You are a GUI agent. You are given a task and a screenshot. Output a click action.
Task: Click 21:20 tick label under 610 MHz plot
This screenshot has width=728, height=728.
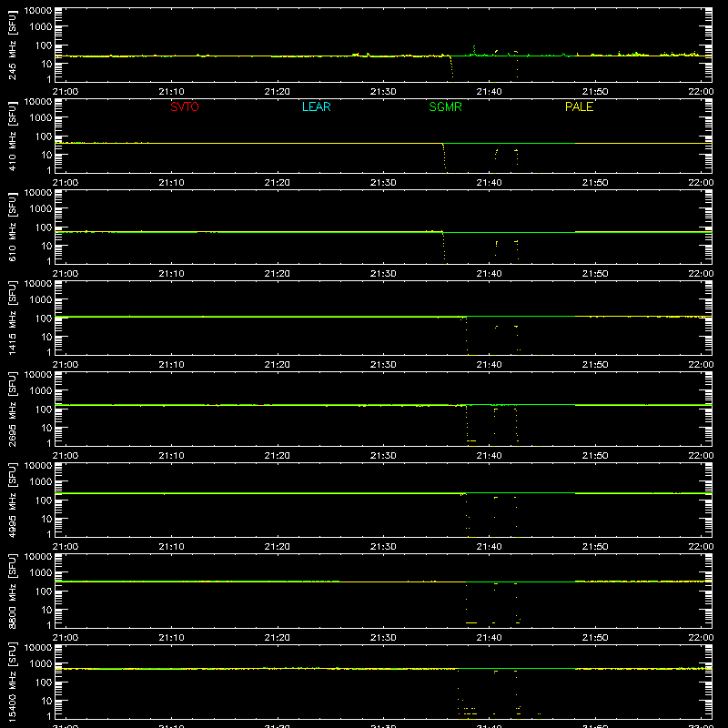[278, 274]
